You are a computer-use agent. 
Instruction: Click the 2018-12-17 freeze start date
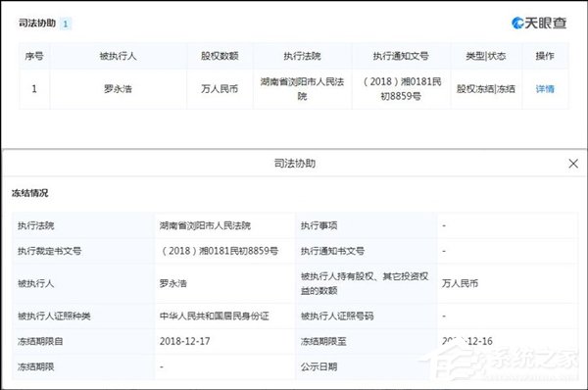point(185,341)
